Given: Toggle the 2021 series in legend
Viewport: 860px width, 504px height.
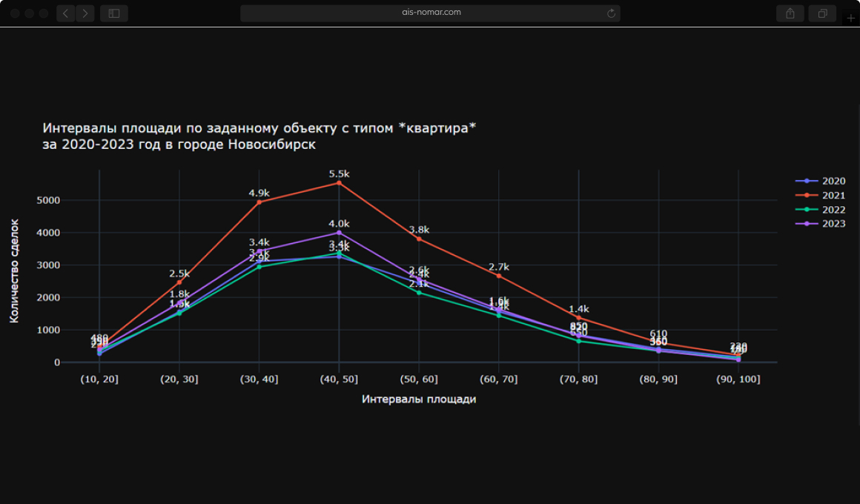Looking at the screenshot, I should tap(820, 195).
